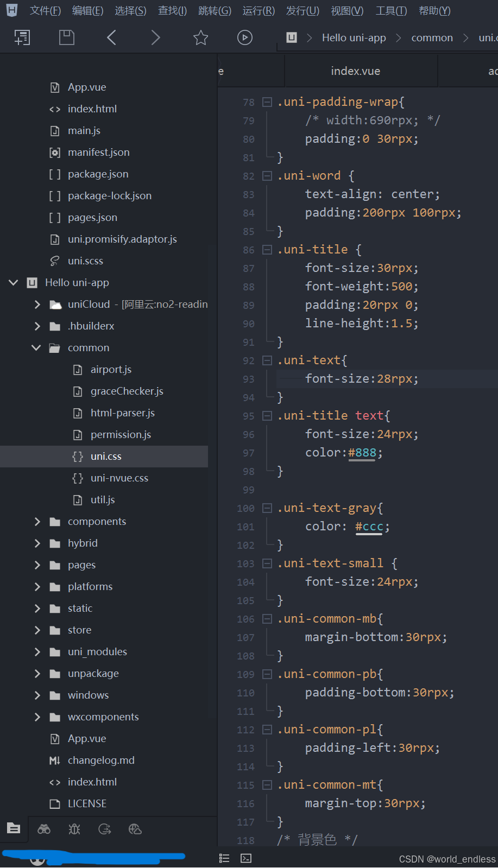
Task: Collapse the Hello uni-app project node
Action: tap(14, 283)
